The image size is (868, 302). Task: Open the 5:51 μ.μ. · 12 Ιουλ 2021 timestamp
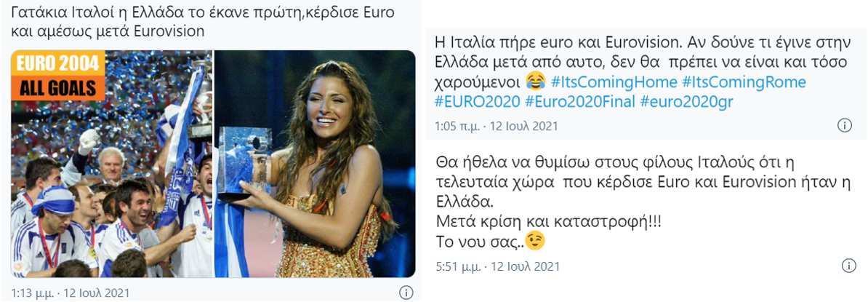pos(498,266)
